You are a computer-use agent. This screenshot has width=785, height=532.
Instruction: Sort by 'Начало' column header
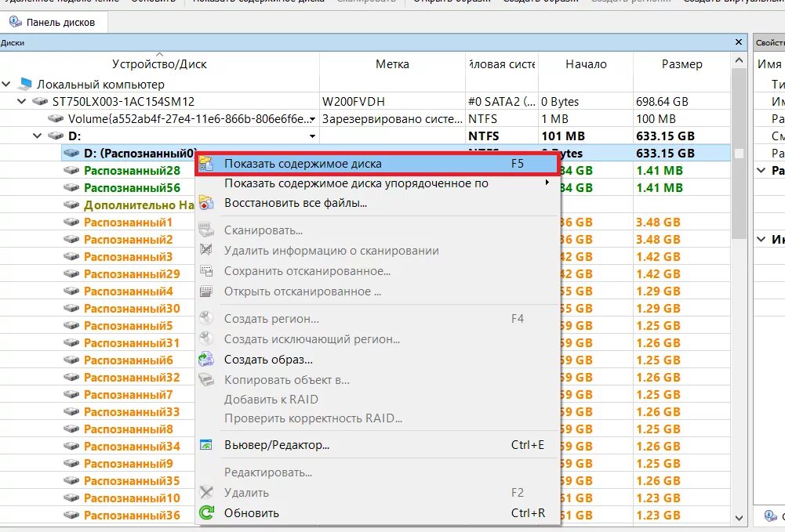pyautogui.click(x=586, y=64)
